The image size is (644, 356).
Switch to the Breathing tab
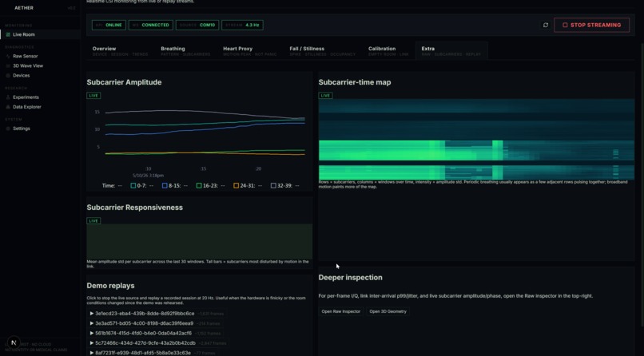[x=185, y=51]
